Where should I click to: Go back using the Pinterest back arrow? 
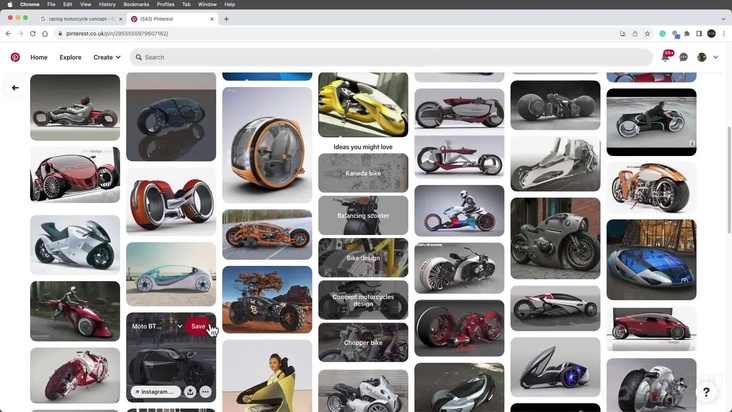15,88
